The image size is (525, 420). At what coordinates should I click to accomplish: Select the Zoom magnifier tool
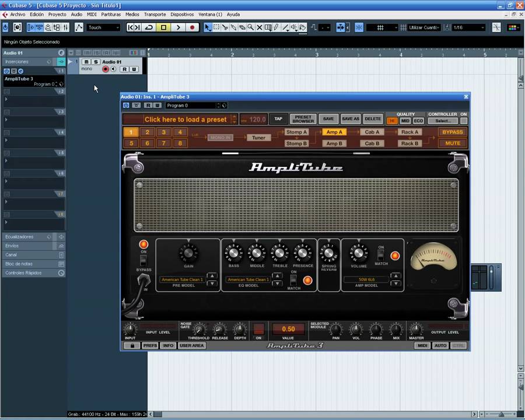click(x=251, y=27)
